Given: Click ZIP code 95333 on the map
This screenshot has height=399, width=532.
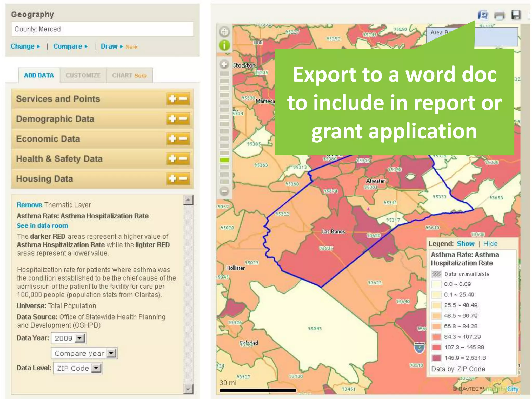Looking at the screenshot, I should (440, 197).
